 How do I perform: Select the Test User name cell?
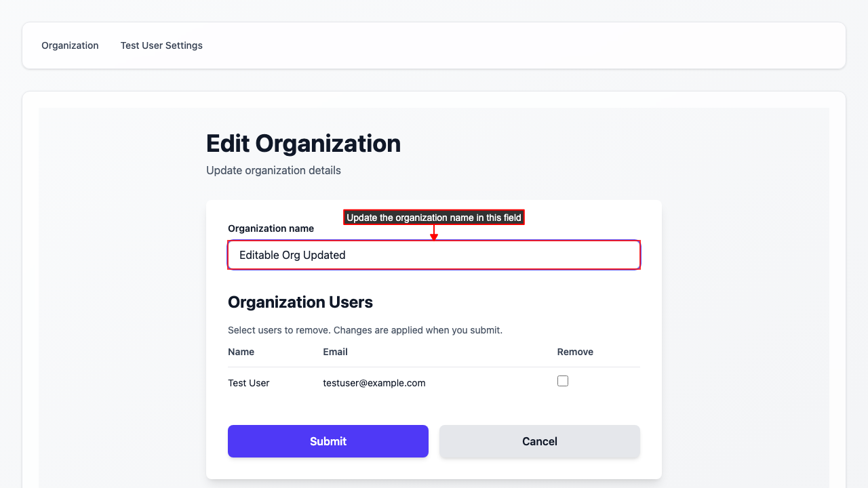pos(248,383)
